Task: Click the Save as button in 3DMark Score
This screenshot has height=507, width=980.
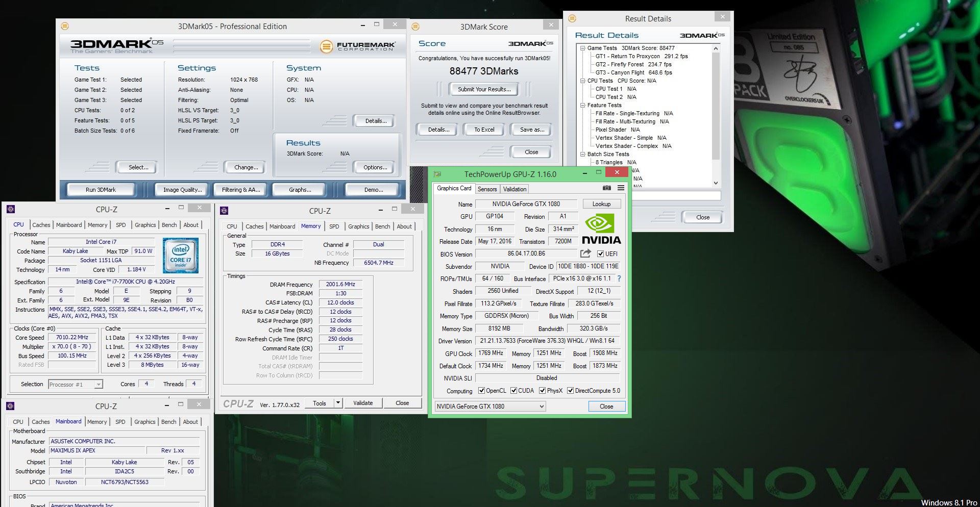Action: click(x=532, y=130)
